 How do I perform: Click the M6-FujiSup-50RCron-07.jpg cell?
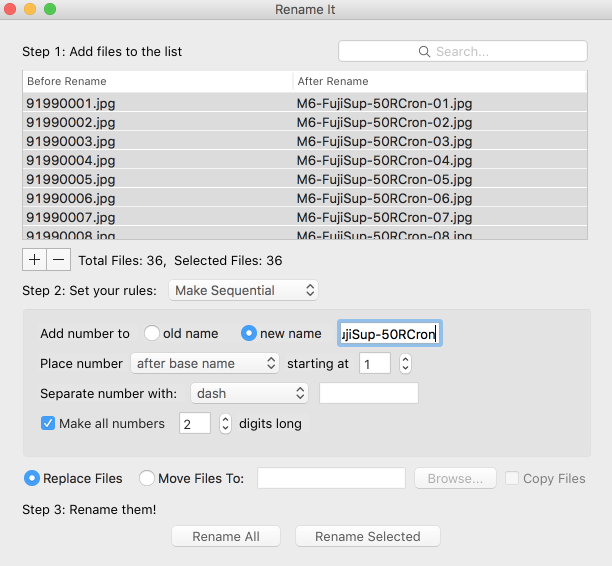[440, 217]
